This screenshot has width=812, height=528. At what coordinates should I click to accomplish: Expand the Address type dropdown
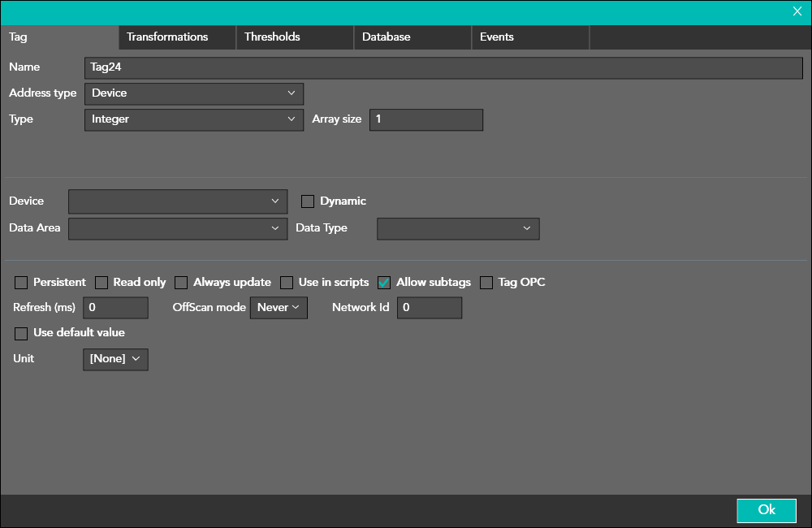193,93
